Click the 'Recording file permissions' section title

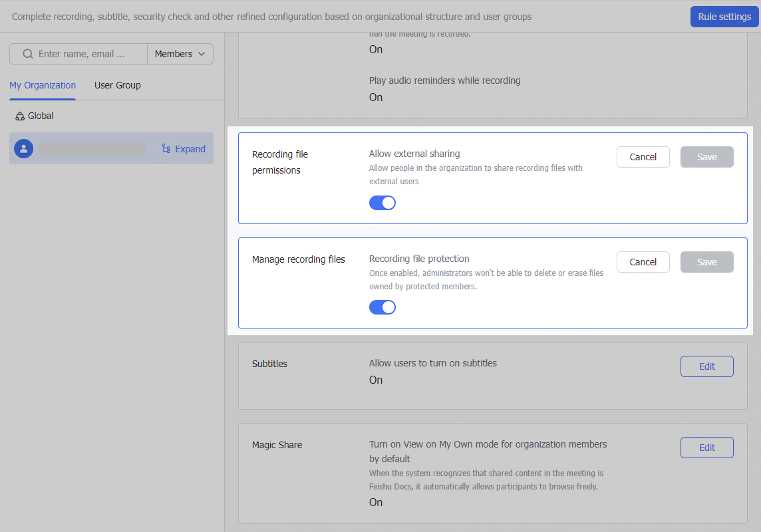(280, 162)
